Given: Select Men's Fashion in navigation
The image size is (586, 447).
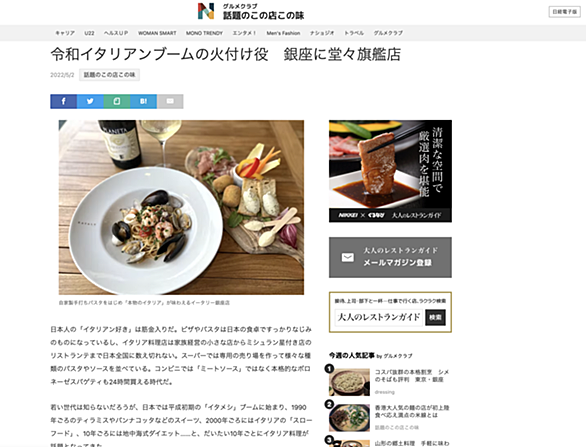Looking at the screenshot, I should (x=283, y=33).
